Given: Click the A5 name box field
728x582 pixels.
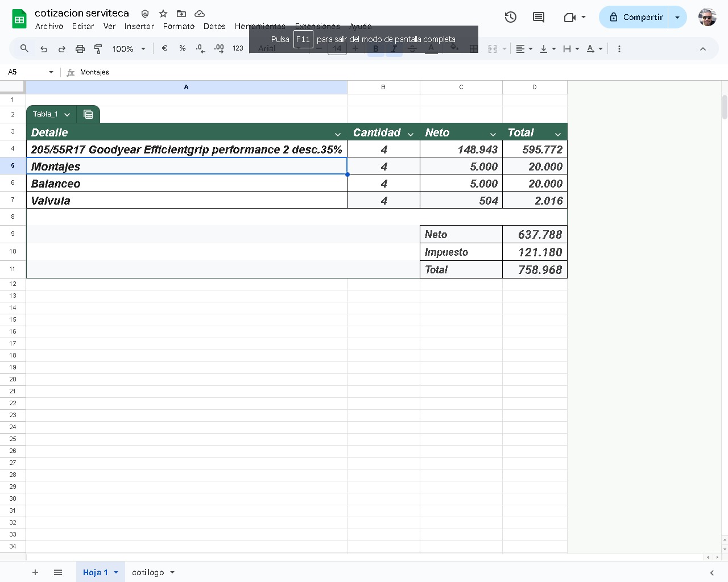Looking at the screenshot, I should tap(25, 72).
